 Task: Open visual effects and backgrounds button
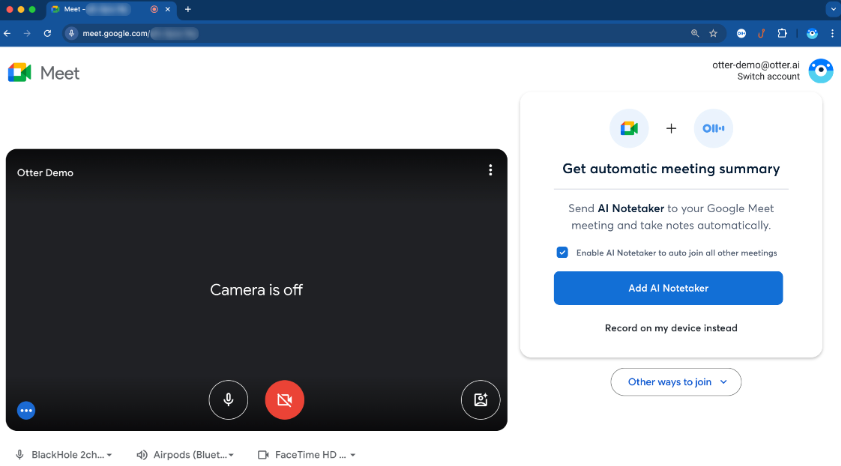480,400
